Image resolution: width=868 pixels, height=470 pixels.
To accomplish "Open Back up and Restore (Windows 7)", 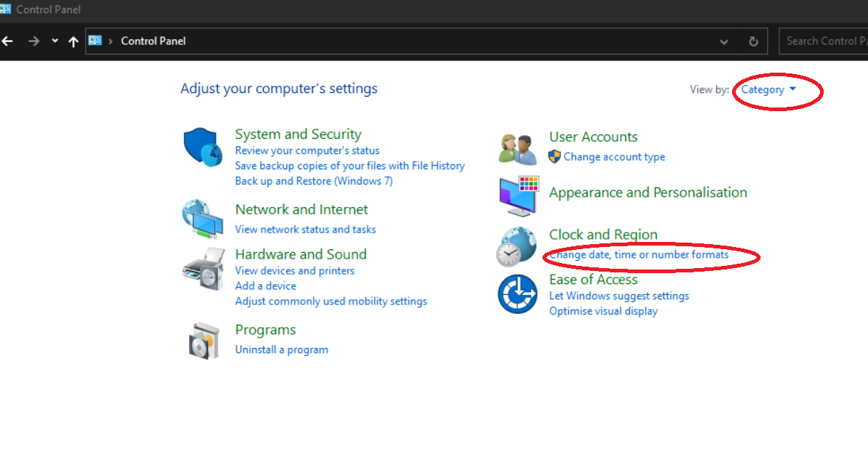I will pyautogui.click(x=314, y=181).
